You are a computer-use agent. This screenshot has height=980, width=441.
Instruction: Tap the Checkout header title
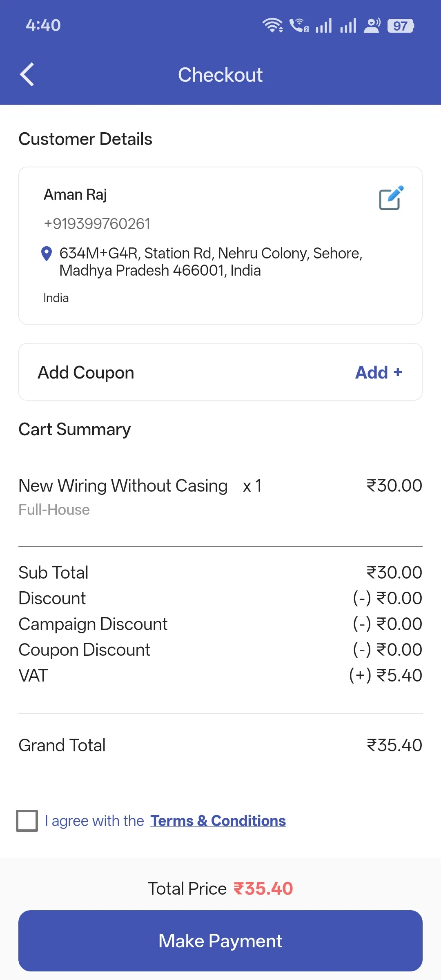[x=220, y=75]
